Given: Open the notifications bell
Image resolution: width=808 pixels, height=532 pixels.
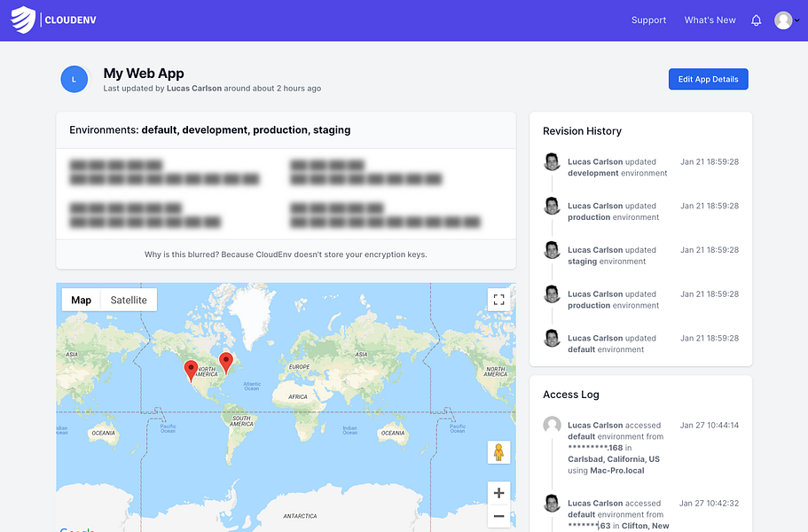Looking at the screenshot, I should pos(756,20).
